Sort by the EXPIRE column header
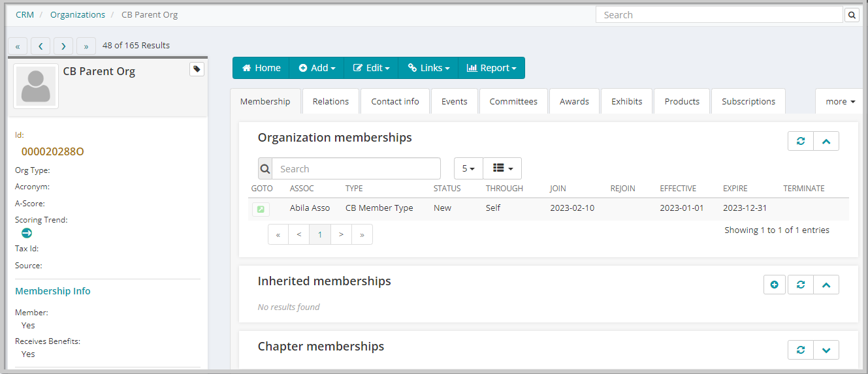This screenshot has width=868, height=374. (735, 188)
